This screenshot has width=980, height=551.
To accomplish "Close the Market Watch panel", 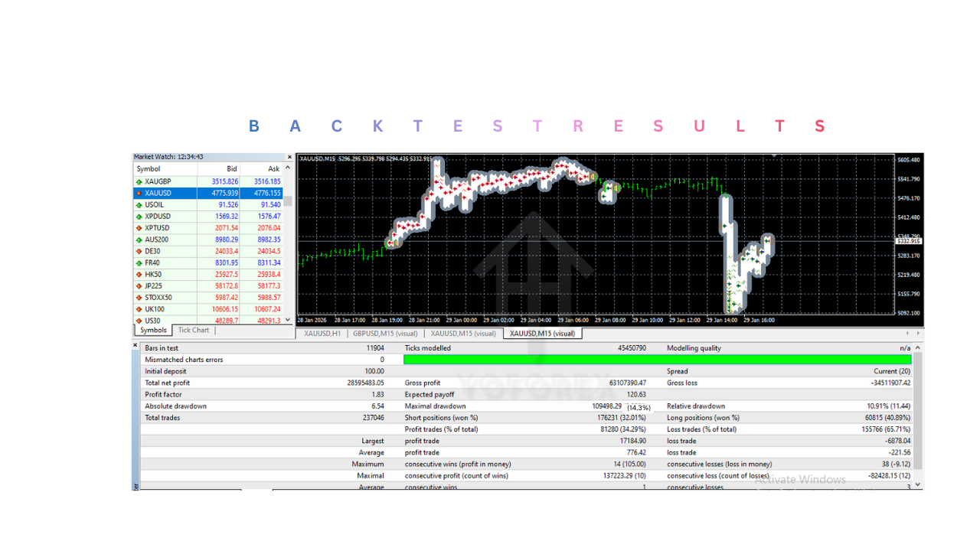I will [289, 157].
